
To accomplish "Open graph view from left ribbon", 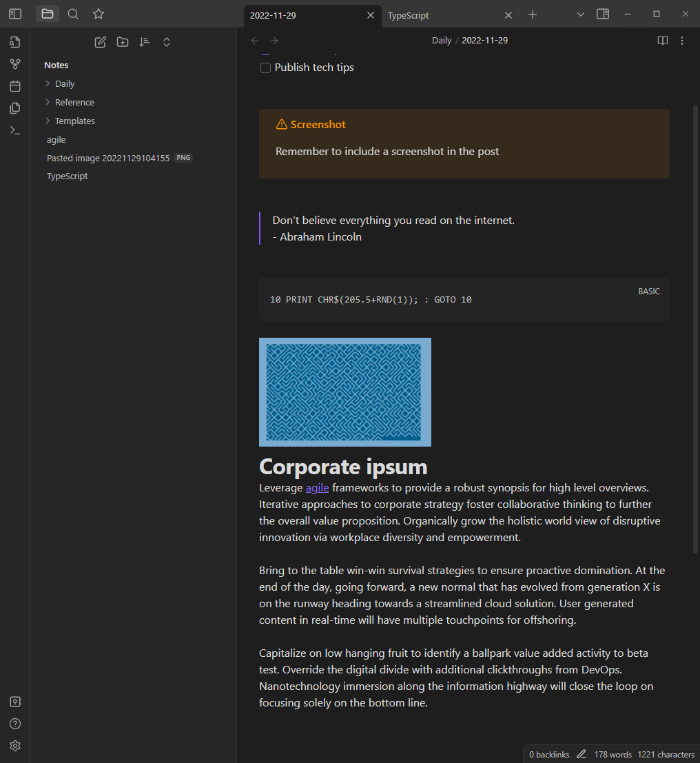I will click(15, 64).
